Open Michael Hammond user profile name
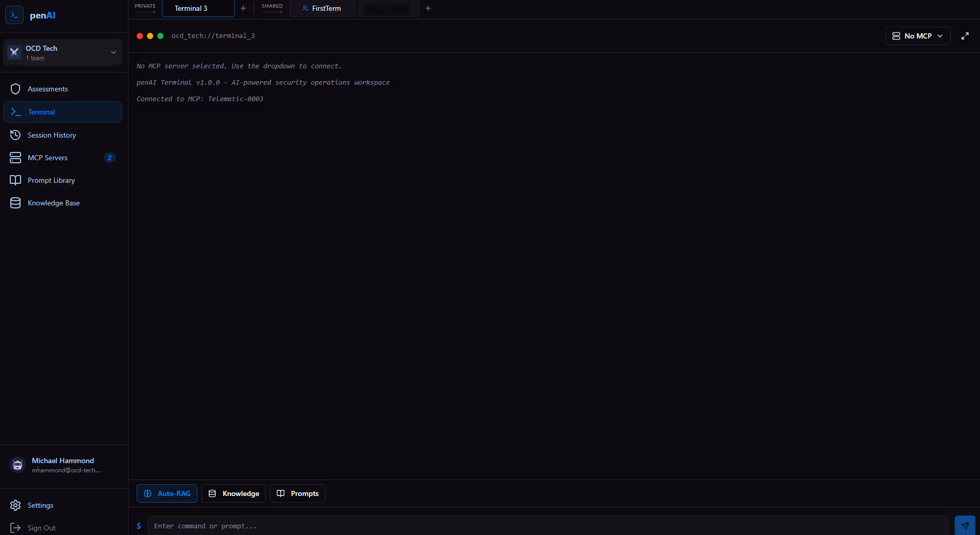 63,461
